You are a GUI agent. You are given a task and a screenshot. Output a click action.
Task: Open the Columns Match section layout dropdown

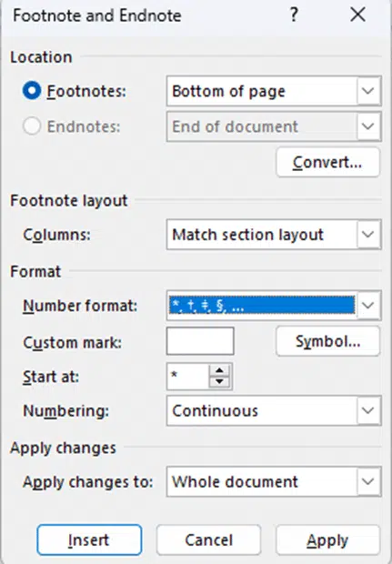pyautogui.click(x=274, y=235)
